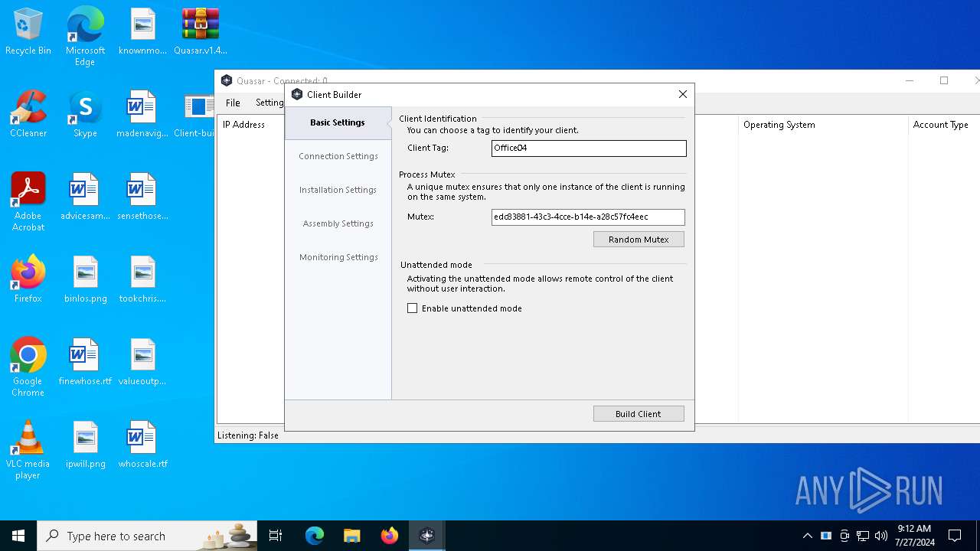Minimize the Quasar main window
This screenshot has height=551, width=980.
point(910,80)
